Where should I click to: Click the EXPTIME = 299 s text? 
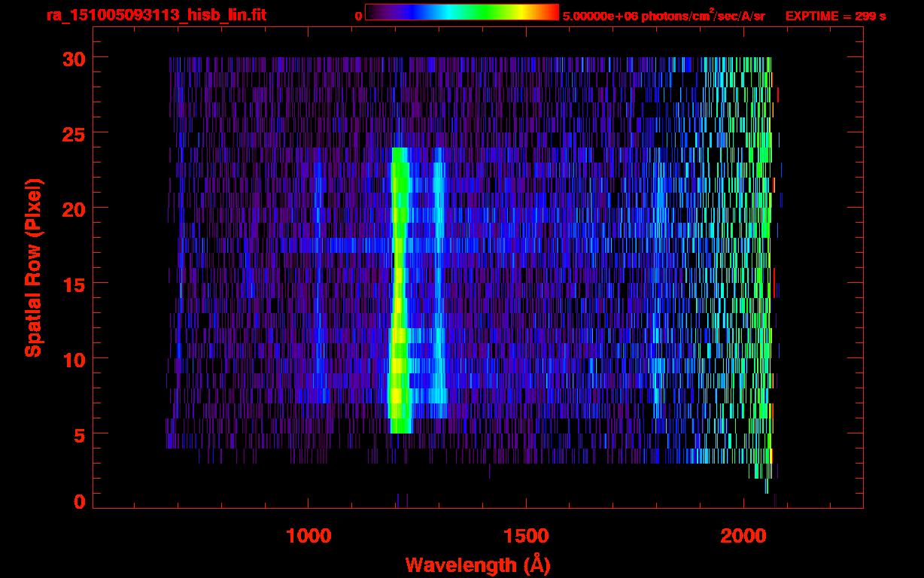click(x=835, y=16)
